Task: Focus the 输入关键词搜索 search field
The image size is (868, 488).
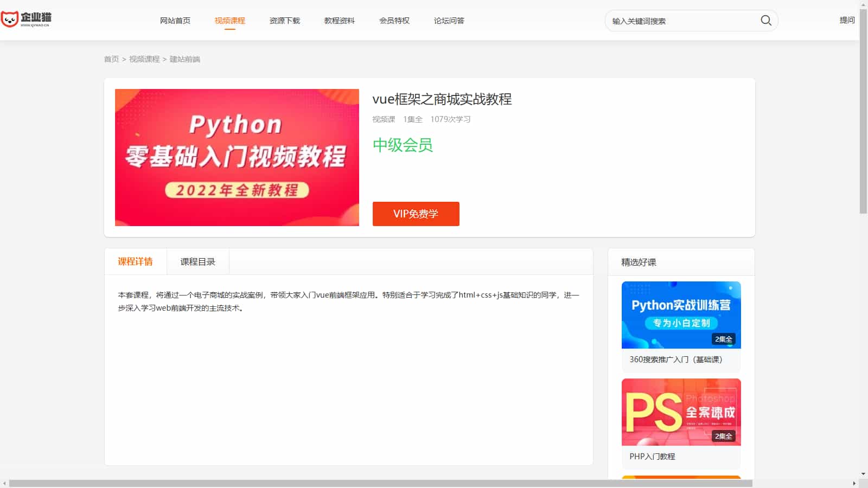Action: click(x=681, y=21)
